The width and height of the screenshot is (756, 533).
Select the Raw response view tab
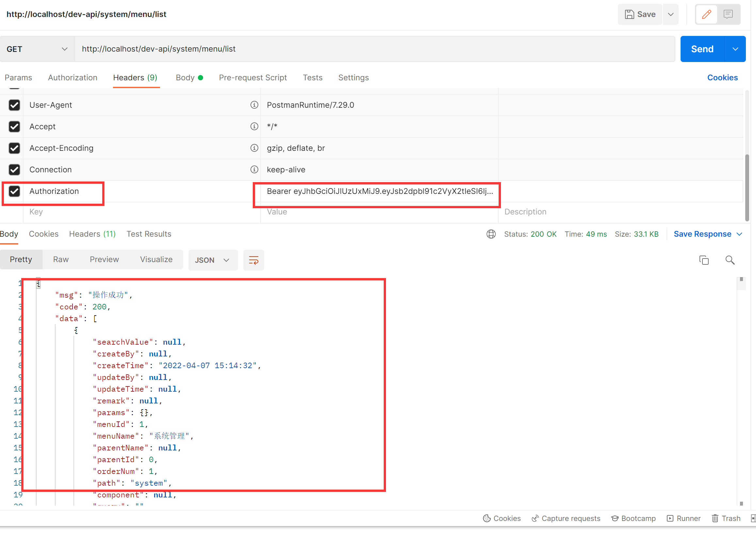[61, 259]
